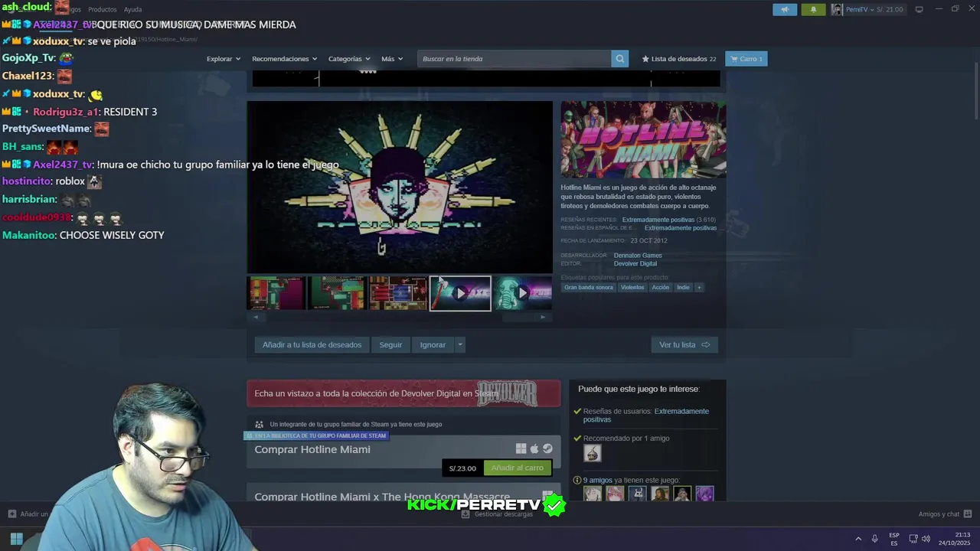Click the Gestionar descargas download icon
Screen dimensions: 980x551
point(465,514)
